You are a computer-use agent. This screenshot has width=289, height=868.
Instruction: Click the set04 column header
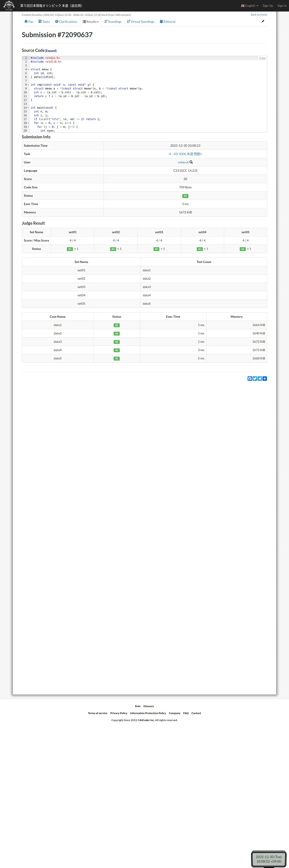pyautogui.click(x=202, y=232)
